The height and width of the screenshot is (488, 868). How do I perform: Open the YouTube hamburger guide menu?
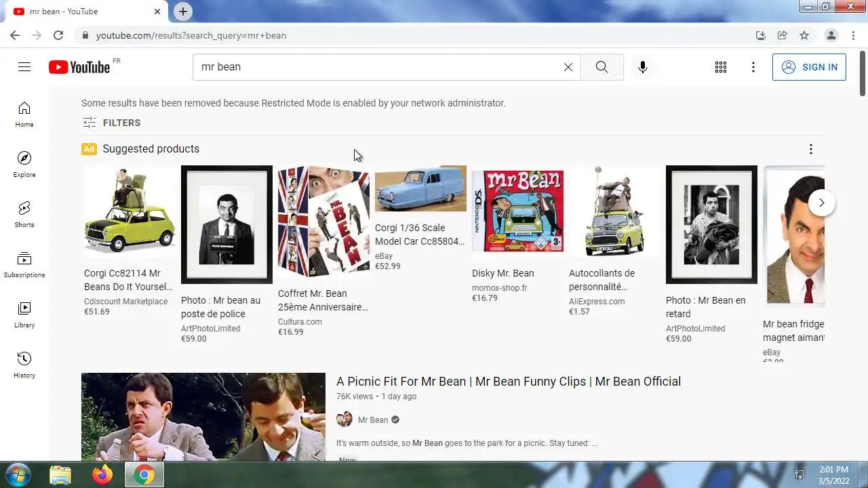click(x=24, y=66)
